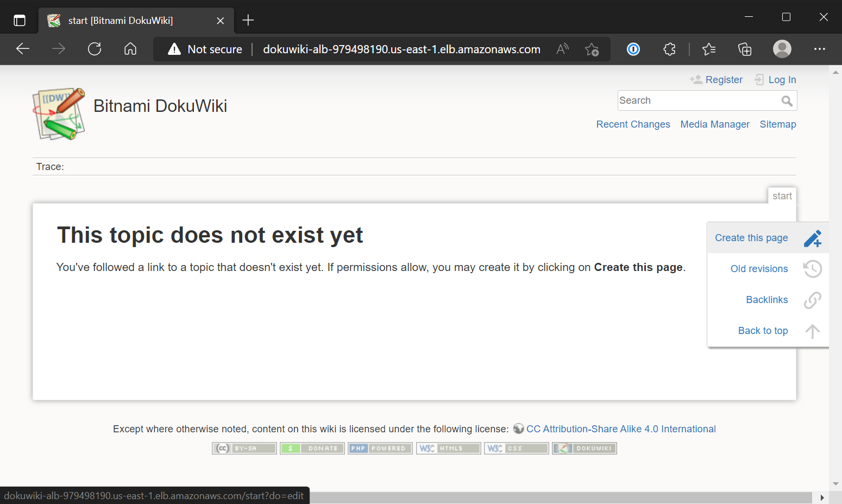Open the tab actions menu icon

click(20, 21)
